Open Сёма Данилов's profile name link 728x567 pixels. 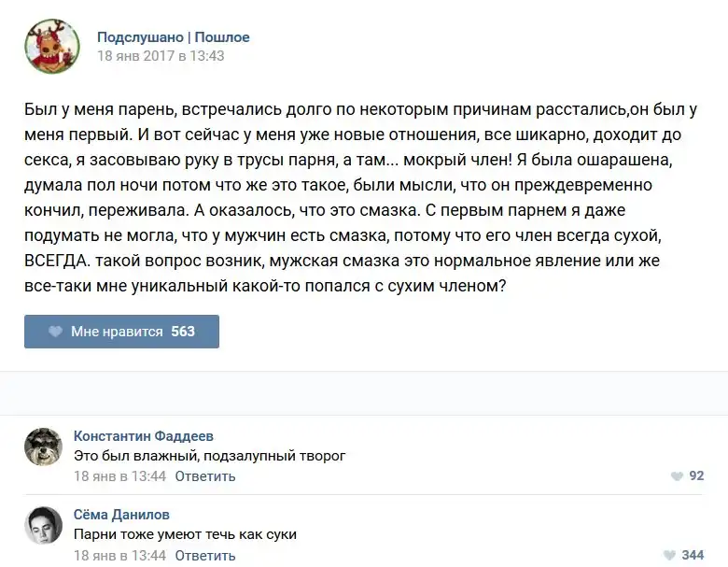pos(121,515)
